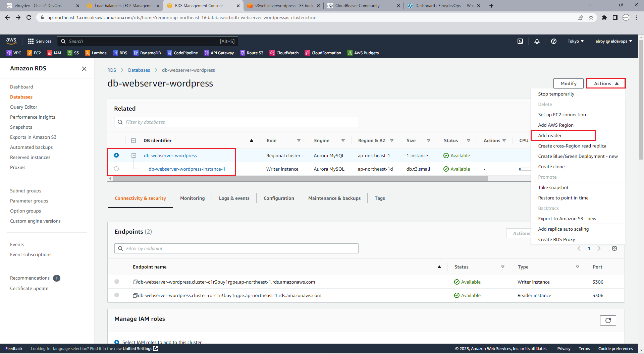Screen dimensions: 644x354
Task: Open Route 53 shortcut in favorites bar
Action: click(x=252, y=53)
